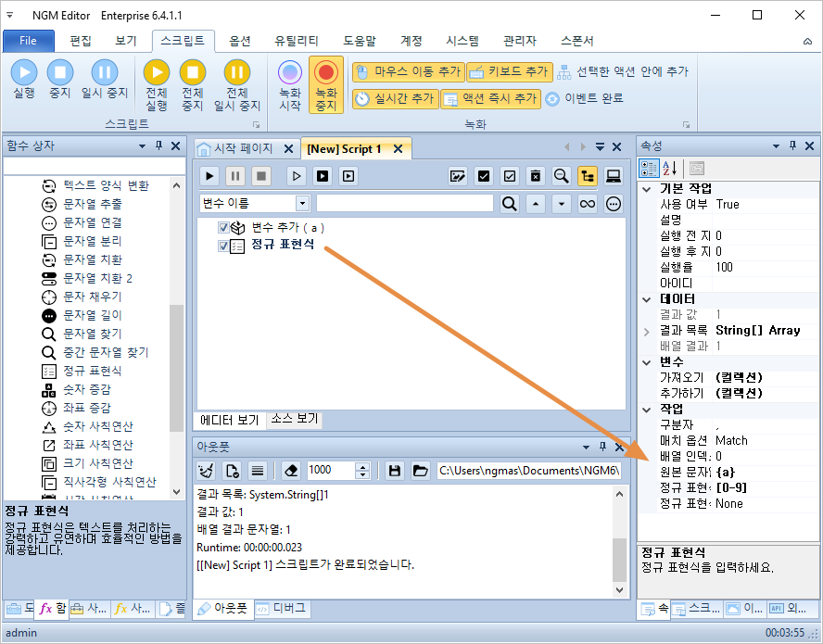The image size is (823, 644).
Task: Click script editor play button
Action: tap(210, 176)
